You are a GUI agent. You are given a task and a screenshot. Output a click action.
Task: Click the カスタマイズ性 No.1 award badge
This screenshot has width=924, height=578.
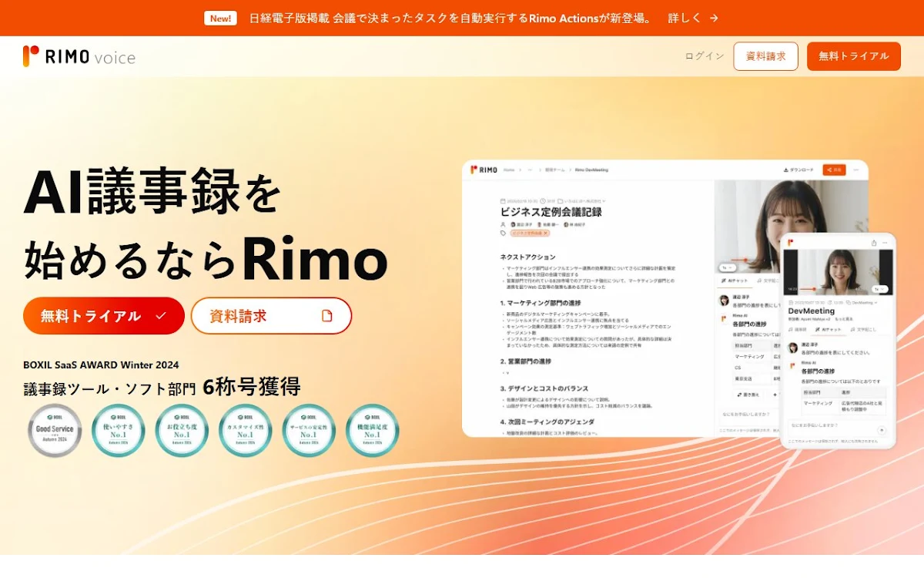246,431
